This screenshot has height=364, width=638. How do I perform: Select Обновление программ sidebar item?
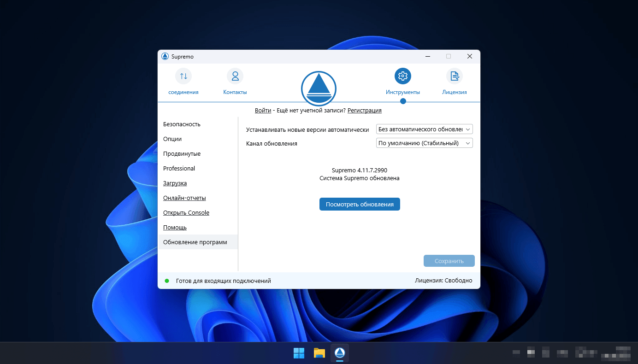point(198,242)
